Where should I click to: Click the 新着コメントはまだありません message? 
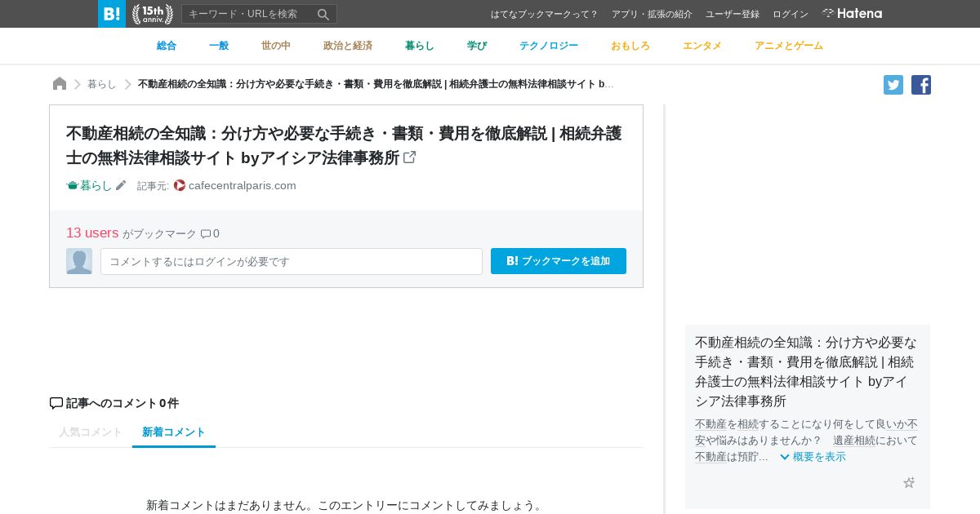point(346,505)
